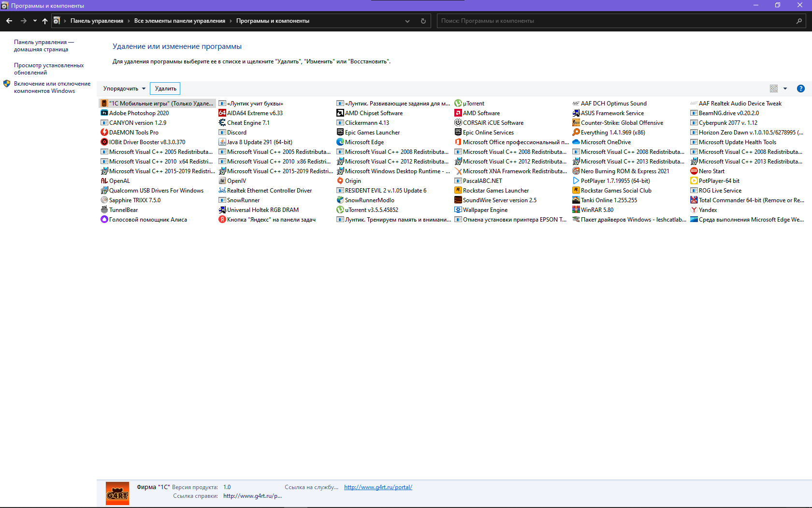Click the Yandex browser icon
The width and height of the screenshot is (812, 508).
pyautogui.click(x=694, y=210)
